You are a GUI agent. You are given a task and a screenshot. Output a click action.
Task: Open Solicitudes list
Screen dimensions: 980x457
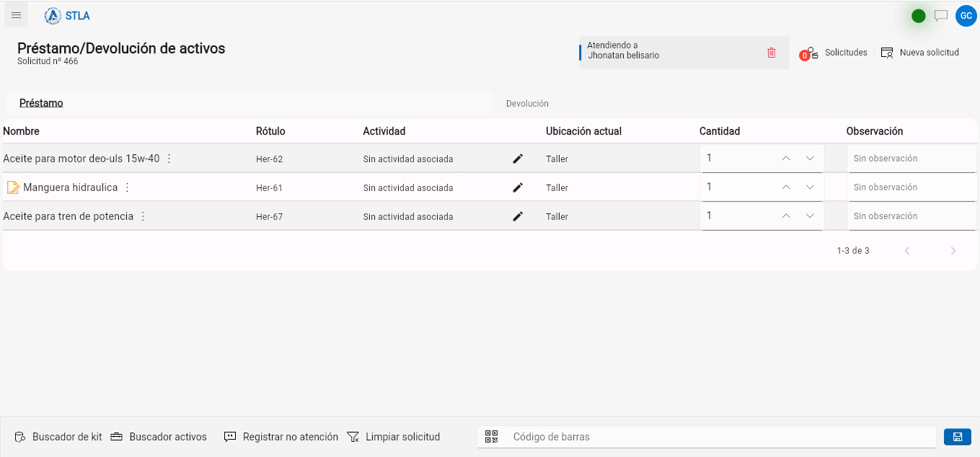point(846,53)
